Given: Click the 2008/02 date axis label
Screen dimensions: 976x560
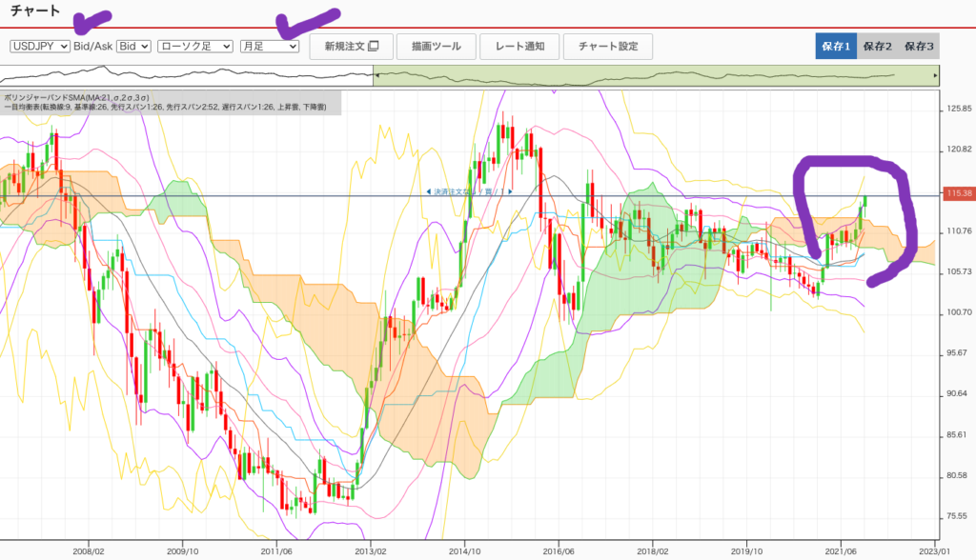Looking at the screenshot, I should tap(89, 551).
